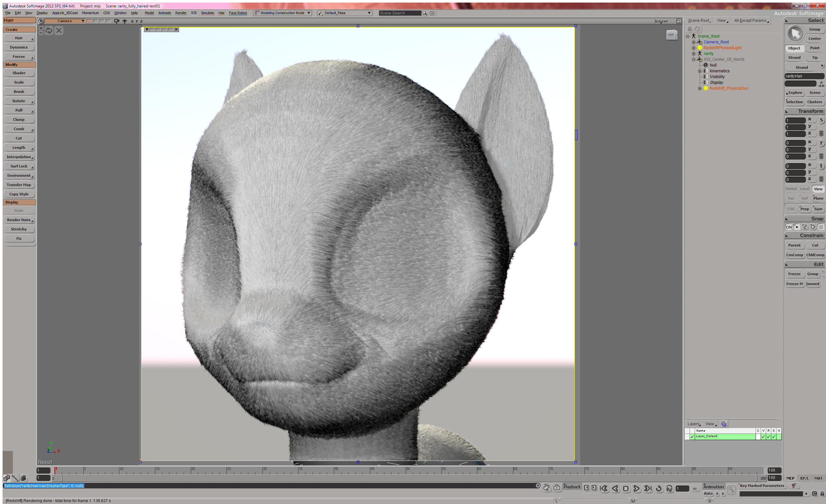Enable the Sym symmetry toggle
Viewport: 826px width, 504px height.
(818, 209)
